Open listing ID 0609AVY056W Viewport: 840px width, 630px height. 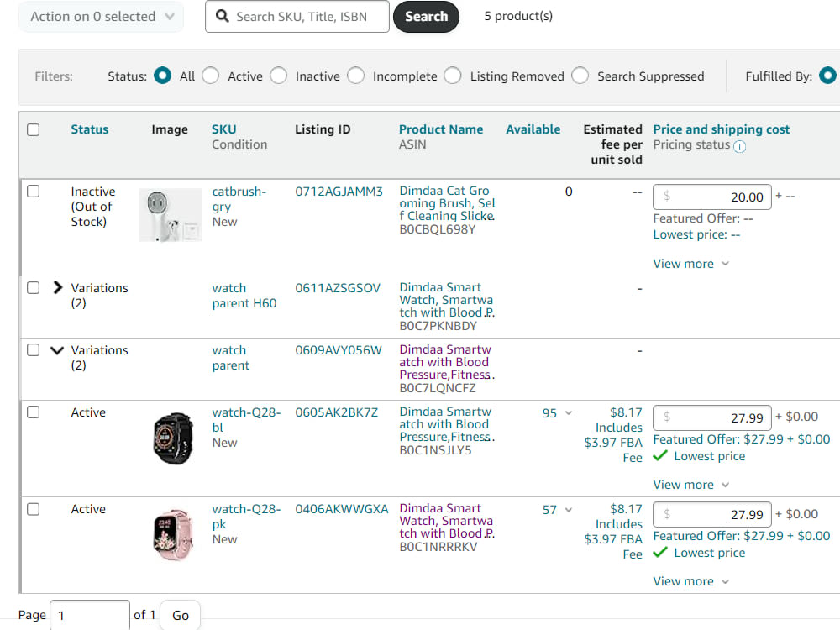339,350
